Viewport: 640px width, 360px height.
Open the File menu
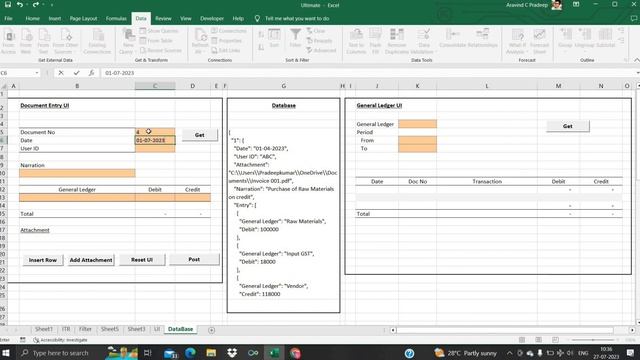(x=8, y=18)
